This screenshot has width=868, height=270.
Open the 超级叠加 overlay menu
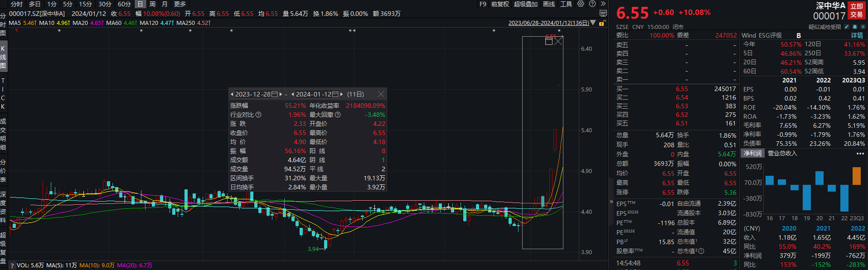tap(526, 4)
